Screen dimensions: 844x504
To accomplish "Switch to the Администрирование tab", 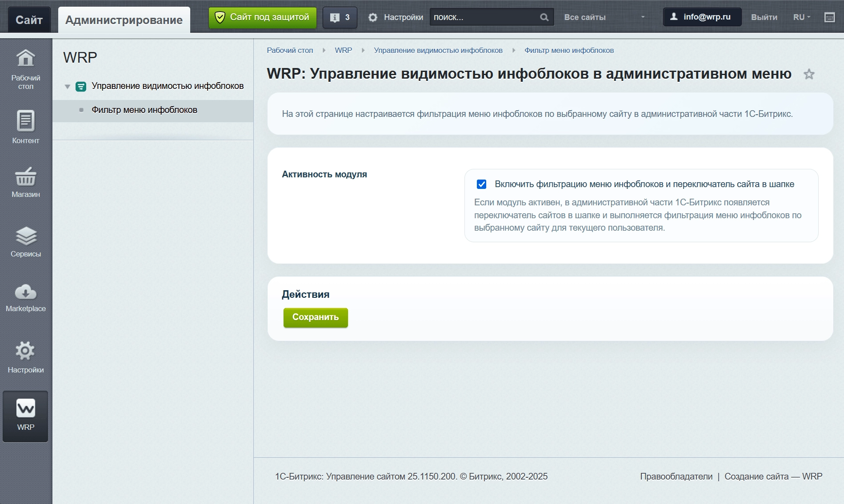I will click(124, 20).
